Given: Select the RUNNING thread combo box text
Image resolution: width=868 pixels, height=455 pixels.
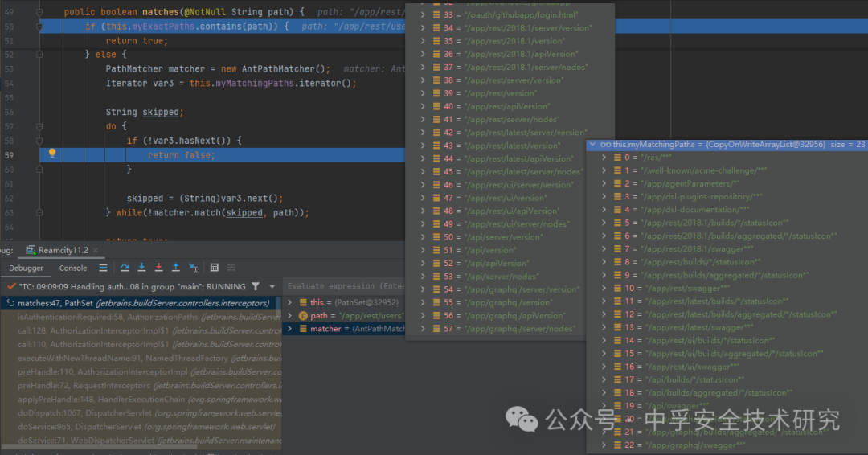Looking at the screenshot, I should click(133, 287).
